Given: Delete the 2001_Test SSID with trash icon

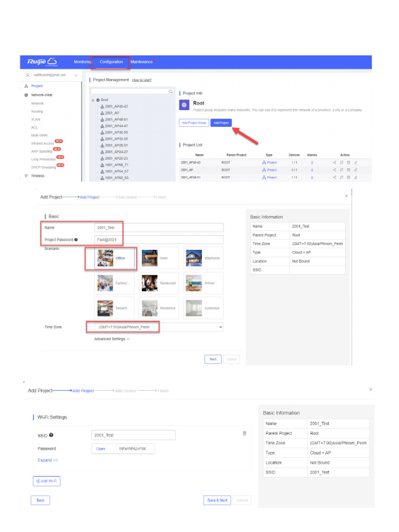Looking at the screenshot, I should [244, 433].
